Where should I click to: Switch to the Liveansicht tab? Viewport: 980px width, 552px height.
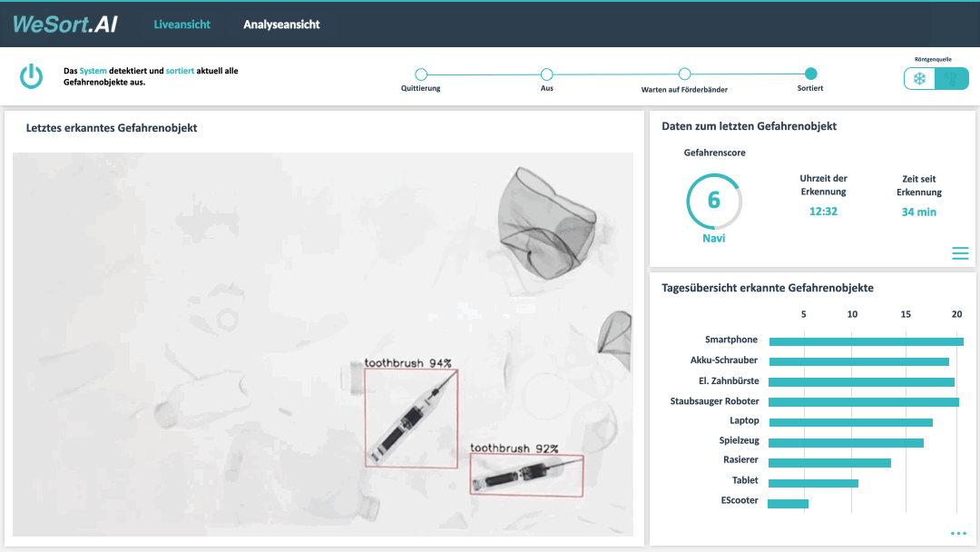click(x=181, y=24)
